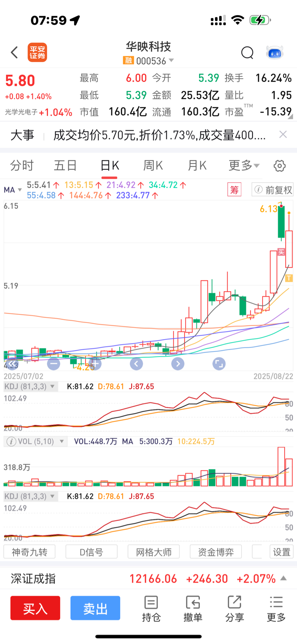Open the robot assistant icon
This screenshot has width=297, height=644.
(x=275, y=52)
